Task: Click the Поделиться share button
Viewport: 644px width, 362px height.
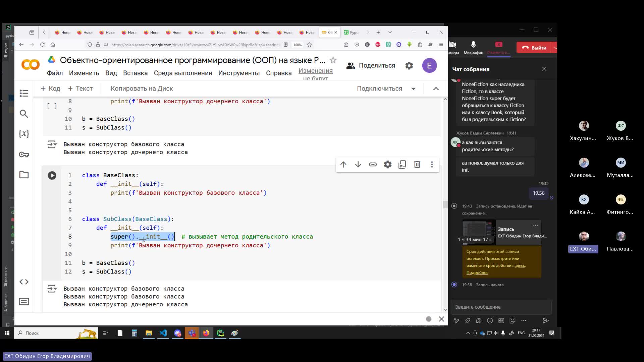Action: 371,65
